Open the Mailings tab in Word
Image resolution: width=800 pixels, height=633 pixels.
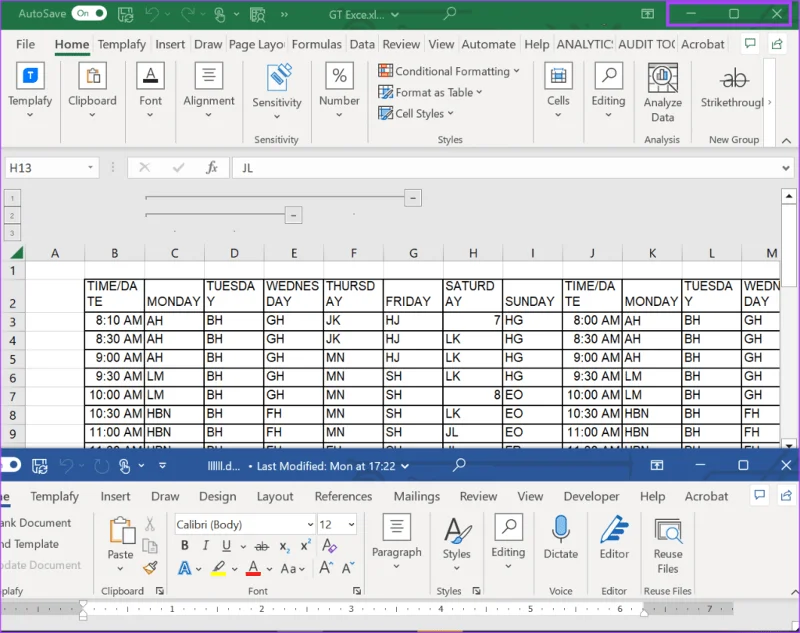point(417,496)
